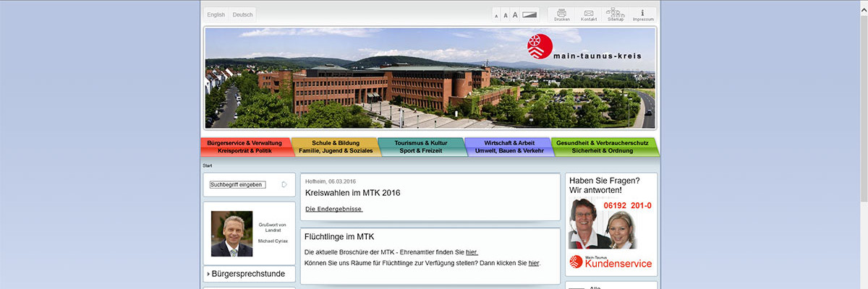
Task: Select the smallest font size A
Action: tap(496, 15)
